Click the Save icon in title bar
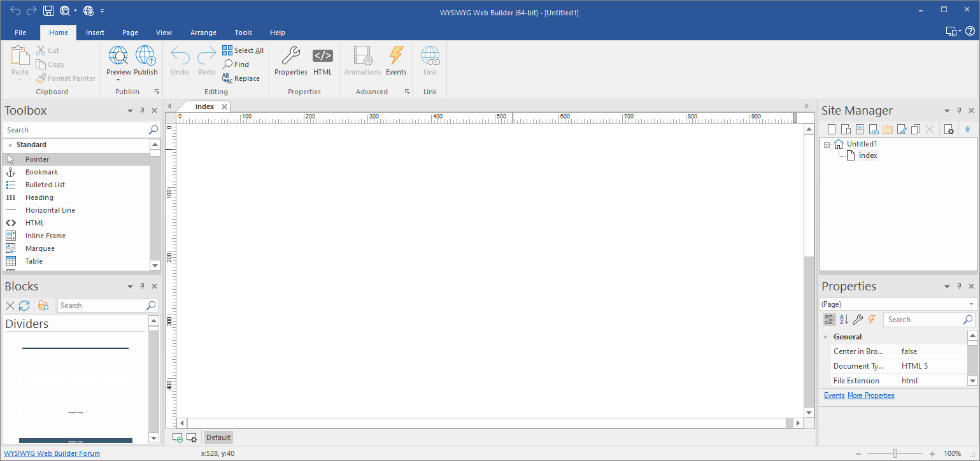This screenshot has width=980, height=461. pyautogui.click(x=48, y=11)
